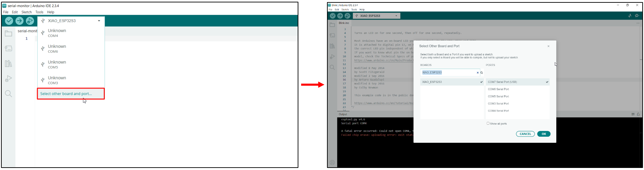Open XIAO ESP32S3 board selector in Blink window
This screenshot has width=644, height=170.
(377, 16)
